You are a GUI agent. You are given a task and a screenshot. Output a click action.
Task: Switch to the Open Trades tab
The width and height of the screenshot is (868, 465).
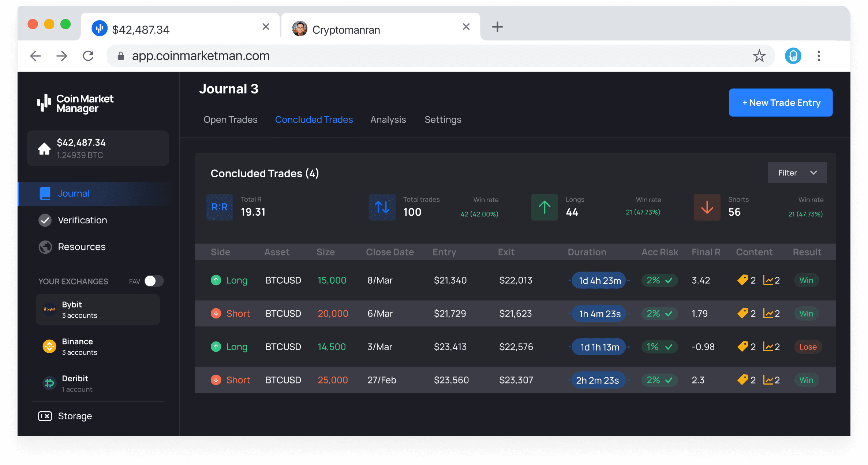[230, 119]
